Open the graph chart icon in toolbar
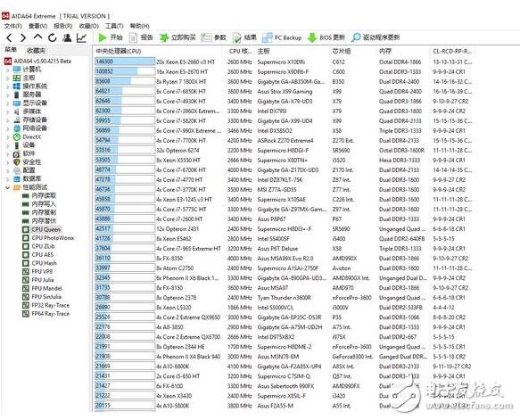 click(x=81, y=37)
